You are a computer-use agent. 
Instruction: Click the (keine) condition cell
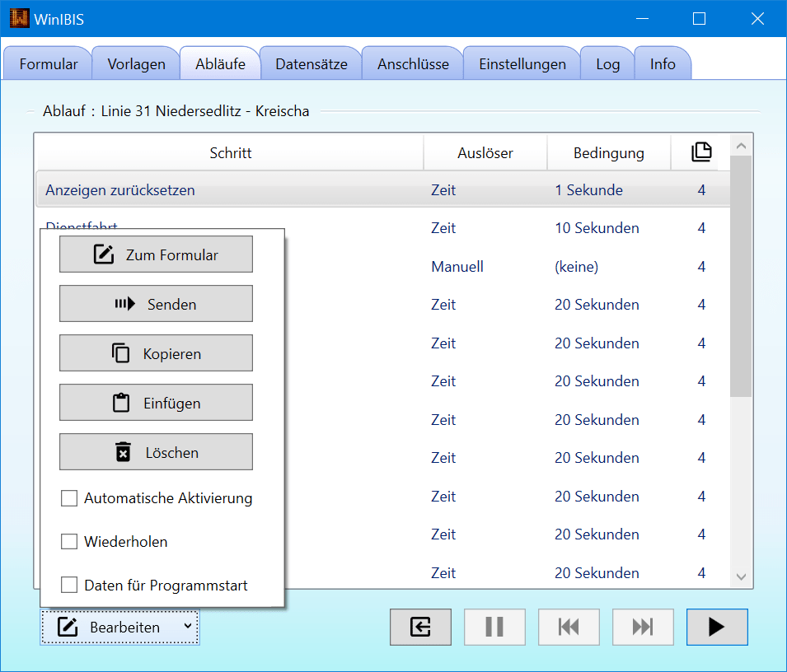(x=576, y=266)
